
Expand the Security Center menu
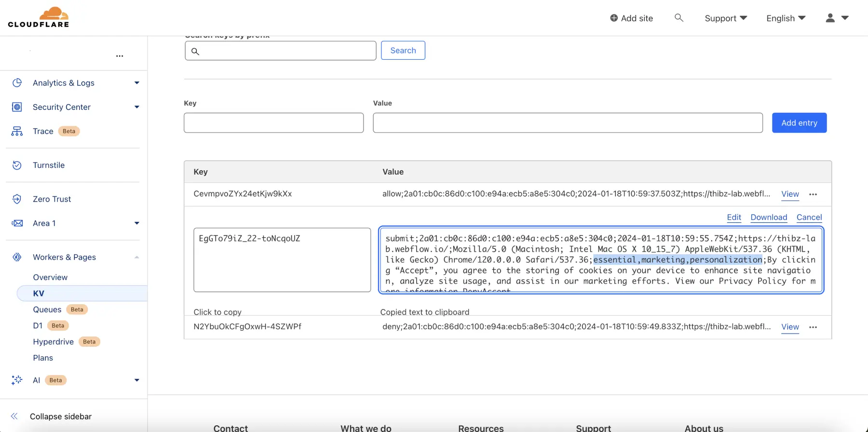(137, 107)
